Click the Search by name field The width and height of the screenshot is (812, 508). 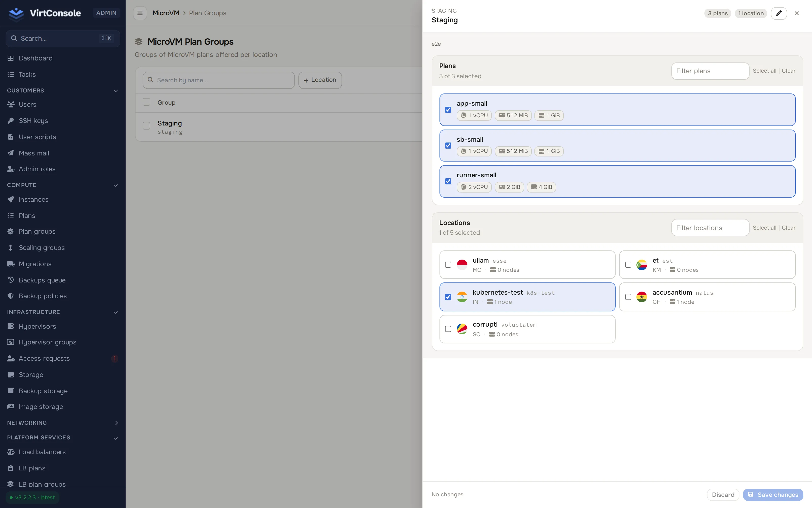218,80
